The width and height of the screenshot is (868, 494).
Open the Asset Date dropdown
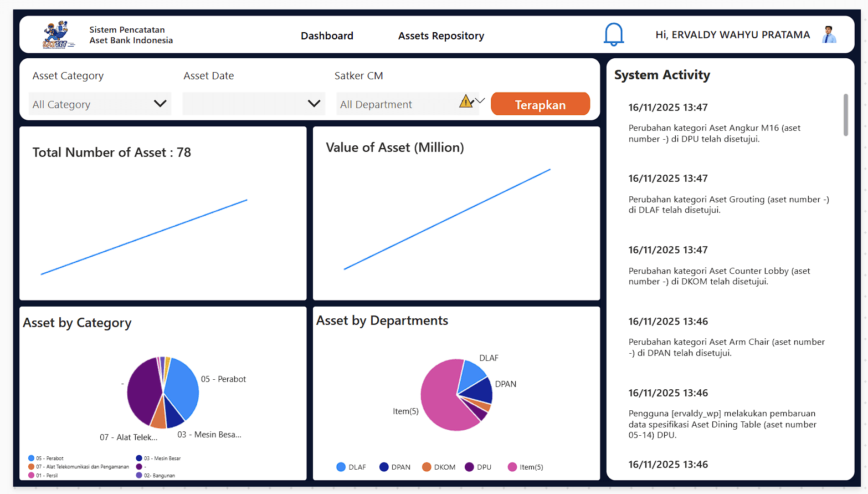coord(254,104)
